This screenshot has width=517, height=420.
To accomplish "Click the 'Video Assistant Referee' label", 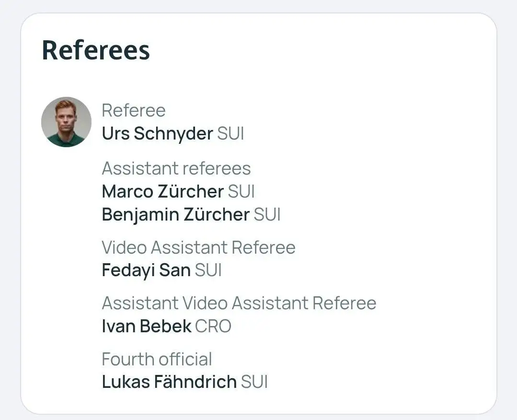I will 198,247.
